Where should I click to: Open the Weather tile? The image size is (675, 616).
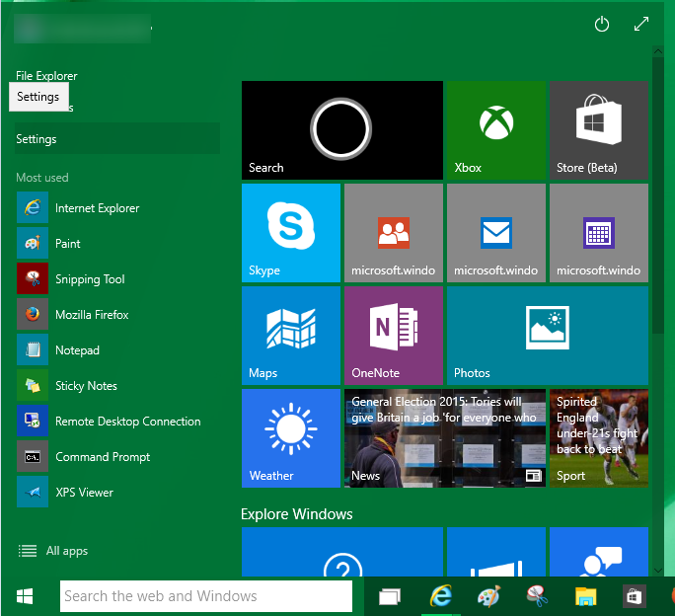[291, 438]
